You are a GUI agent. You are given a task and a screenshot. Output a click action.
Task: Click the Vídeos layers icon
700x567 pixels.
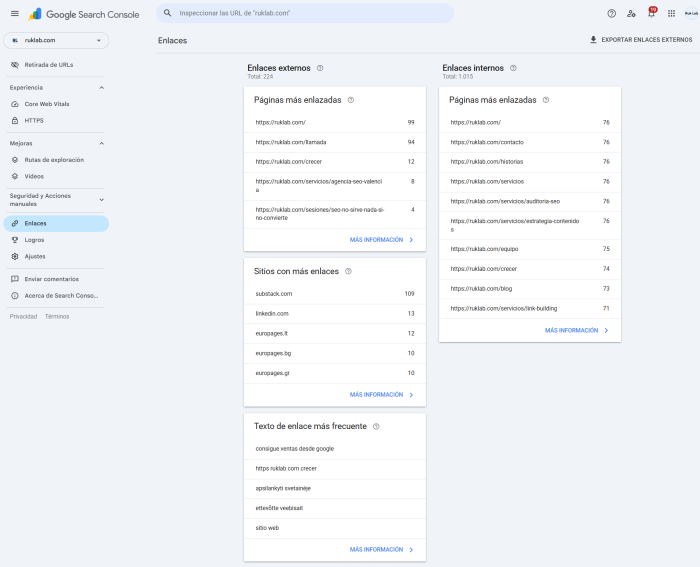(15, 176)
